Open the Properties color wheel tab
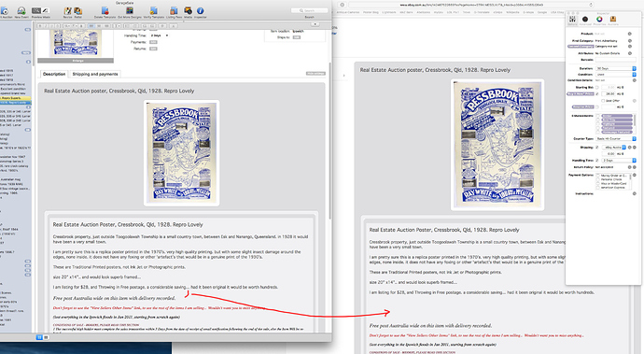Screen dimensions: 644x354 click(599, 19)
